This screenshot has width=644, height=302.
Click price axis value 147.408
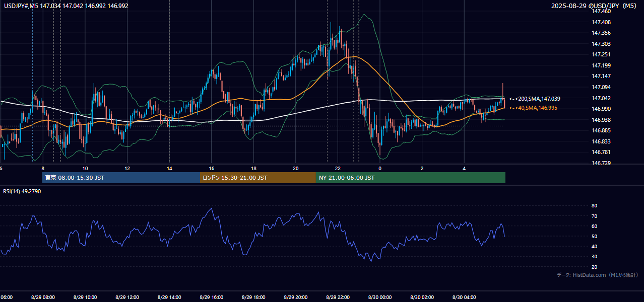(x=602, y=22)
